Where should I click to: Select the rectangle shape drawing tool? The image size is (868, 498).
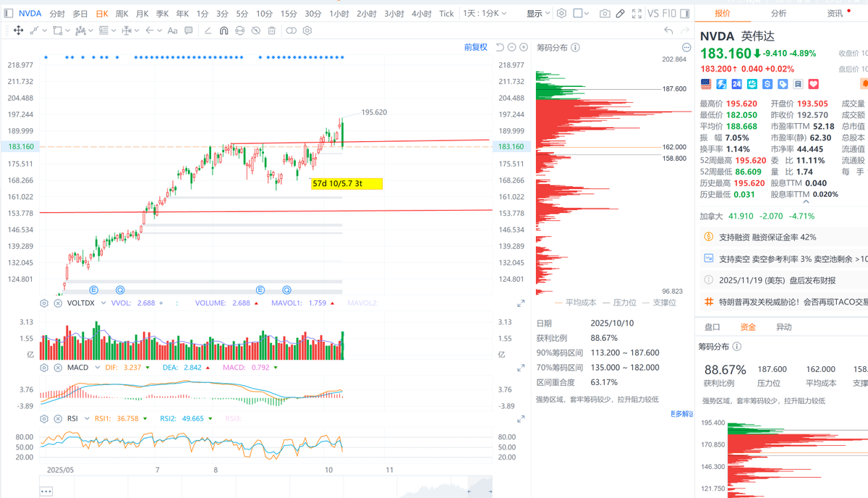(x=57, y=30)
